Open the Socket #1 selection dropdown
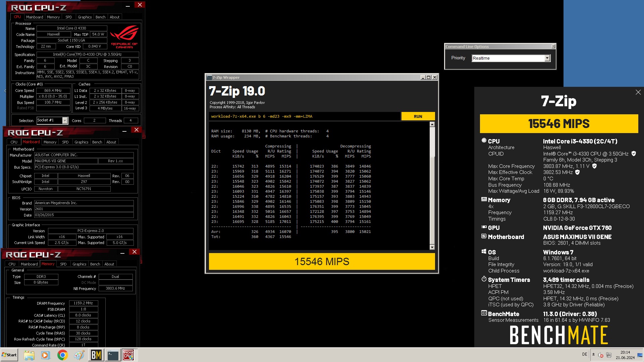 (65, 120)
